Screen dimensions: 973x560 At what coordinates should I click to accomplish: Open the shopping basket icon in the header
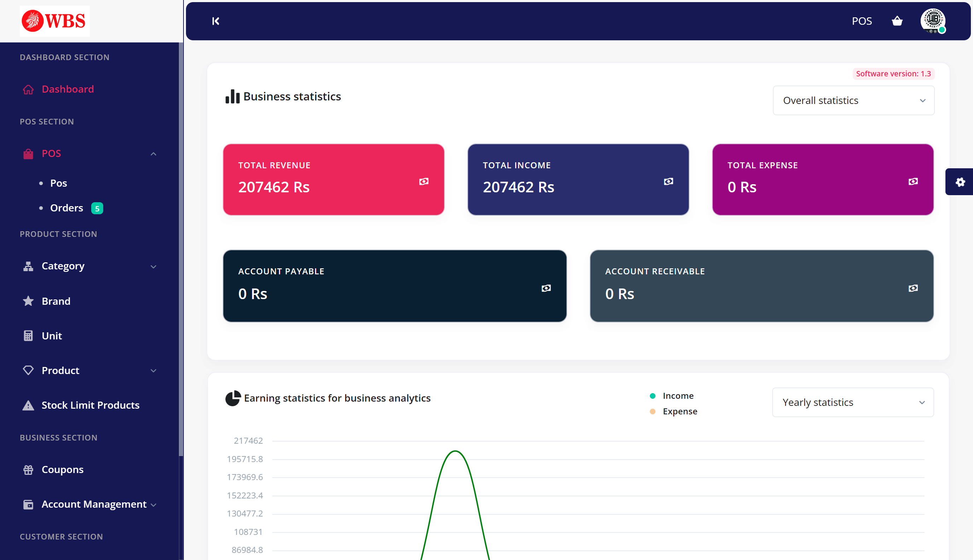(x=897, y=21)
